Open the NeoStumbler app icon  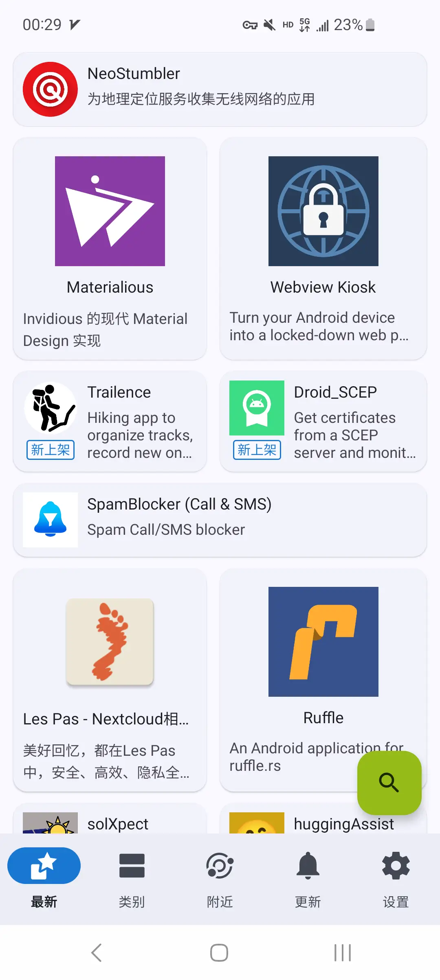50,89
